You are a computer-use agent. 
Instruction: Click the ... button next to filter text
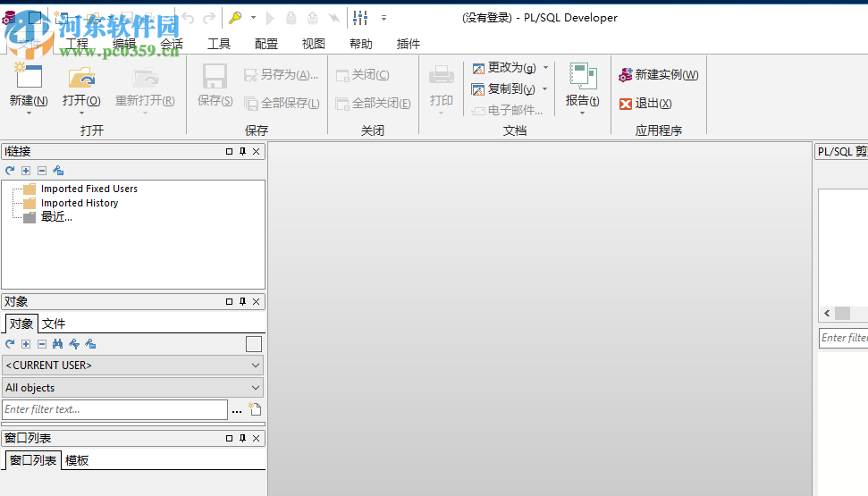pyautogui.click(x=237, y=410)
